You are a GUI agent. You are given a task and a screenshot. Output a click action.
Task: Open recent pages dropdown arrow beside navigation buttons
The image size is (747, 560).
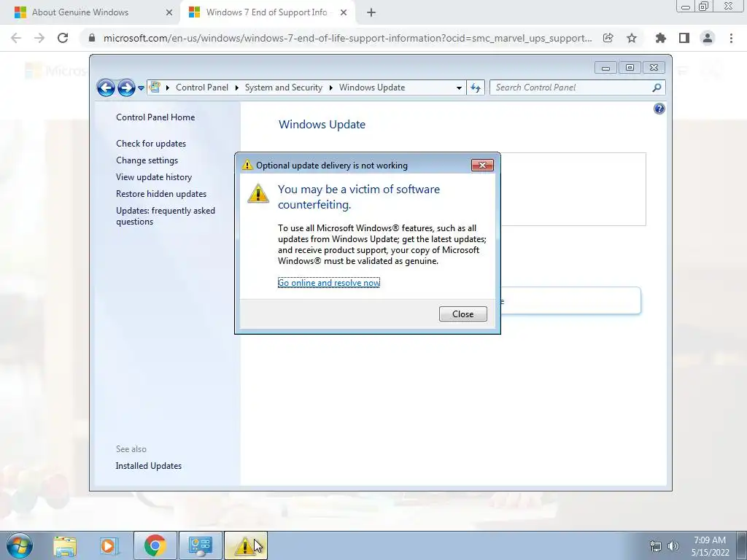[x=141, y=88]
